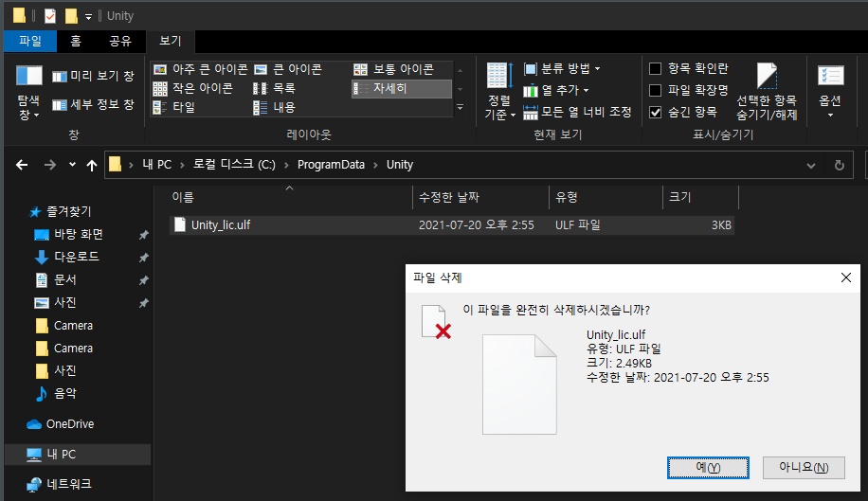This screenshot has height=501, width=868.
Task: Choose 큰 아이콘 layout
Action: point(288,69)
